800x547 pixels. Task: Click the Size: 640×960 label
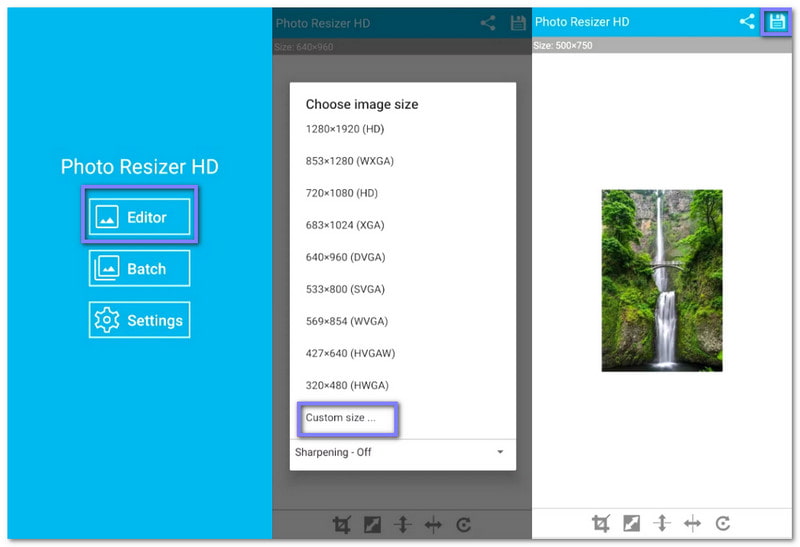[x=304, y=47]
